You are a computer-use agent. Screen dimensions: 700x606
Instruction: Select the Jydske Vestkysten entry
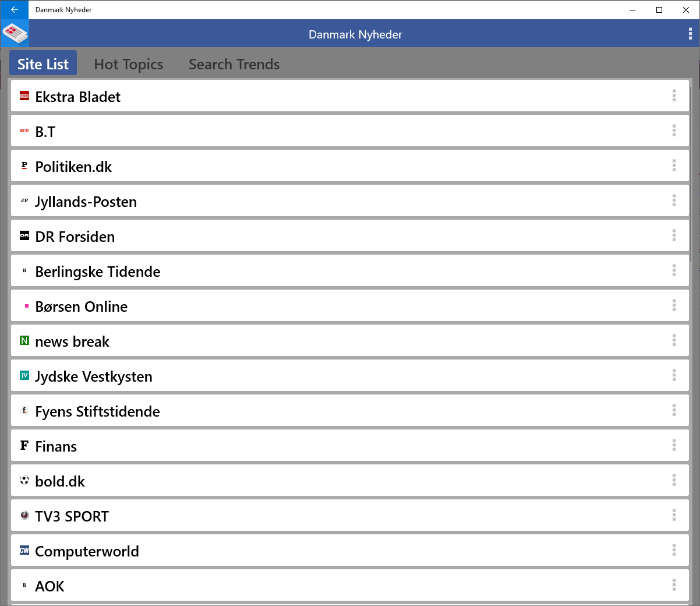pos(349,375)
